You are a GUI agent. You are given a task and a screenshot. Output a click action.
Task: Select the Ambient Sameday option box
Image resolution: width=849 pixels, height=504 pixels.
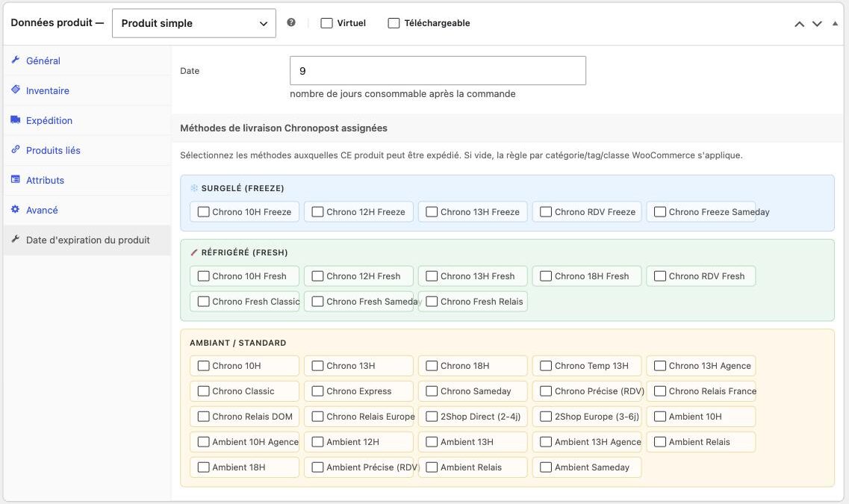[587, 467]
